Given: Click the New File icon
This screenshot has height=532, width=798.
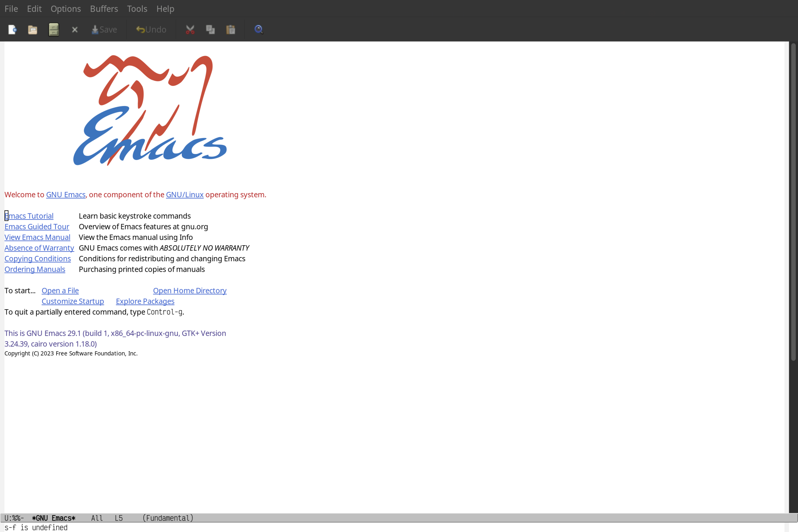Looking at the screenshot, I should (x=12, y=29).
